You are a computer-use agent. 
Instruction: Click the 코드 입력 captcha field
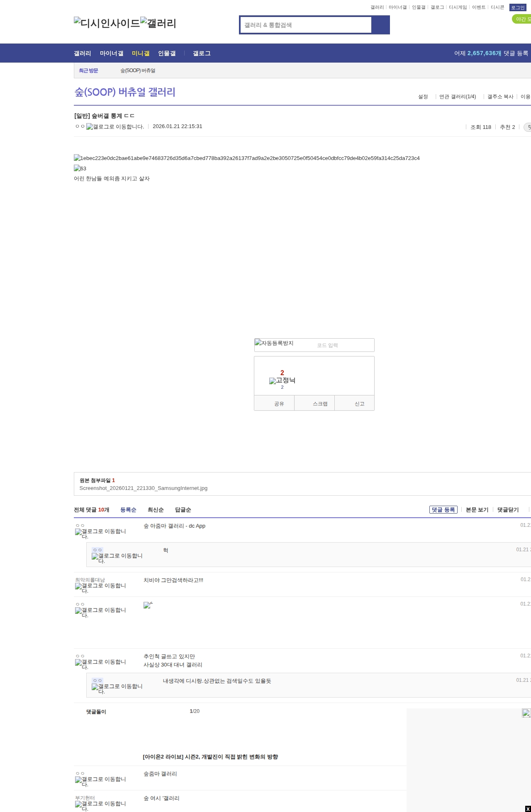click(343, 345)
